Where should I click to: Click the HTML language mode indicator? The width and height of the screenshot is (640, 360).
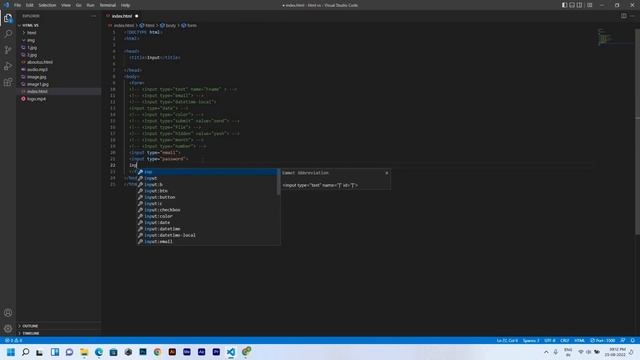click(580, 340)
